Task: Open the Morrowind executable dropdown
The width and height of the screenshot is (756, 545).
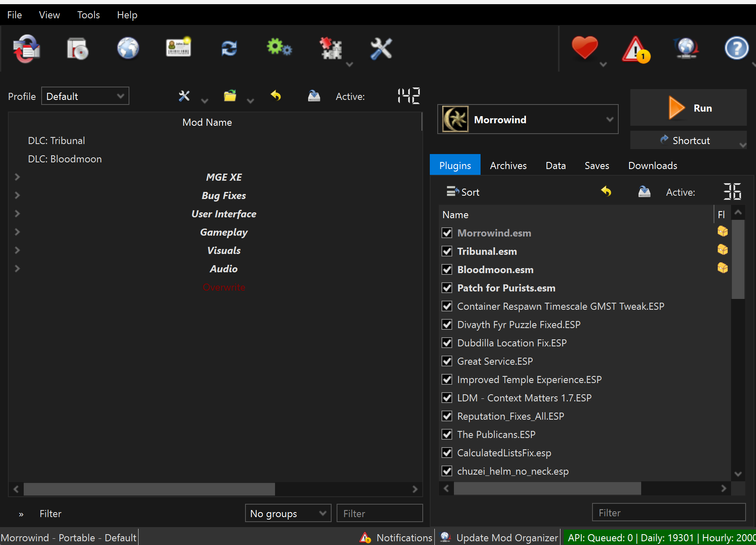Action: pos(528,119)
